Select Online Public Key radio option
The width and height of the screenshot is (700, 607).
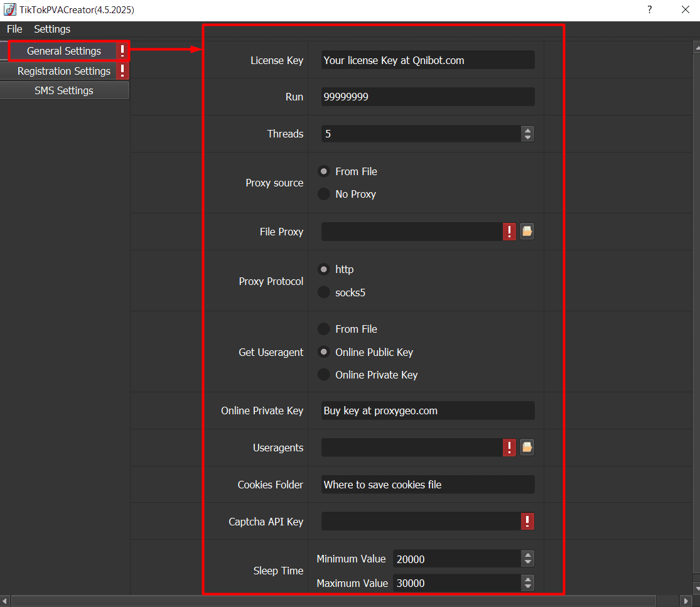324,352
